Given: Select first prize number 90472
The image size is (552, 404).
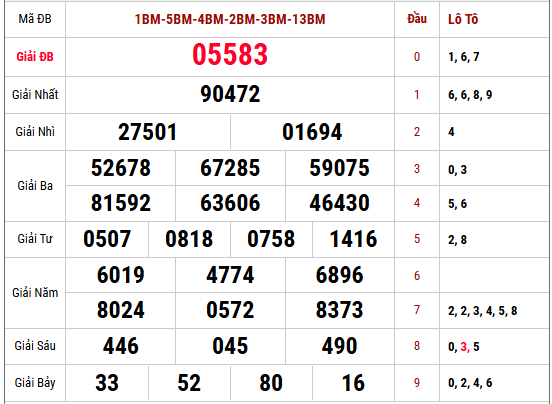Looking at the screenshot, I should click(x=230, y=94).
